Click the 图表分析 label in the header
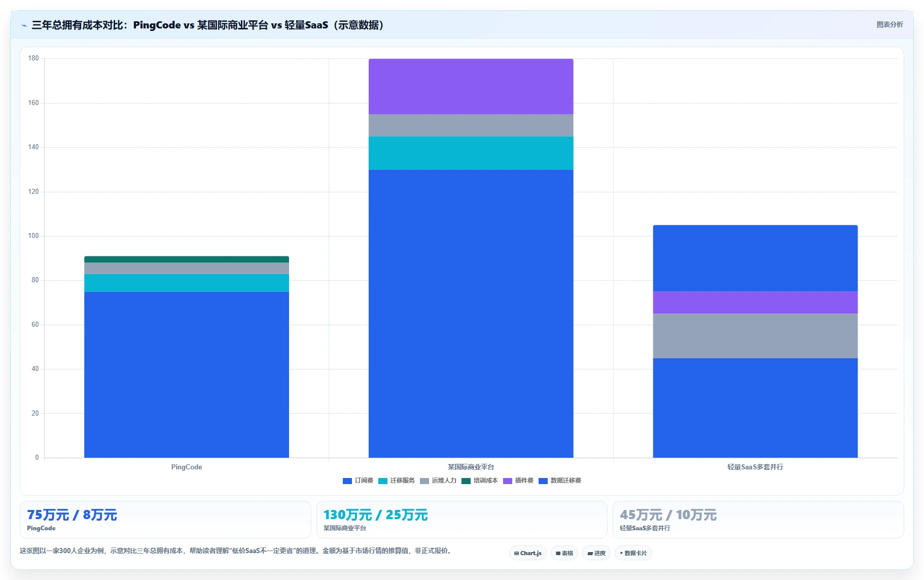This screenshot has width=924, height=580. coord(890,24)
